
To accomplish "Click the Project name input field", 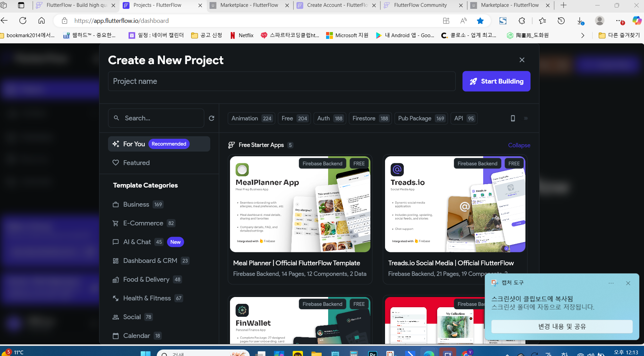I will click(281, 81).
